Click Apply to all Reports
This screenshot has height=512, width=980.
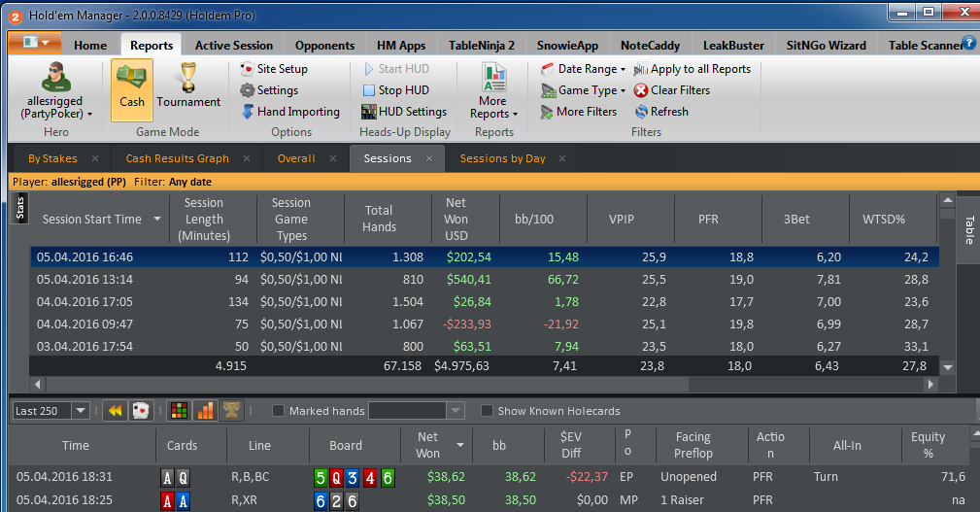click(692, 69)
